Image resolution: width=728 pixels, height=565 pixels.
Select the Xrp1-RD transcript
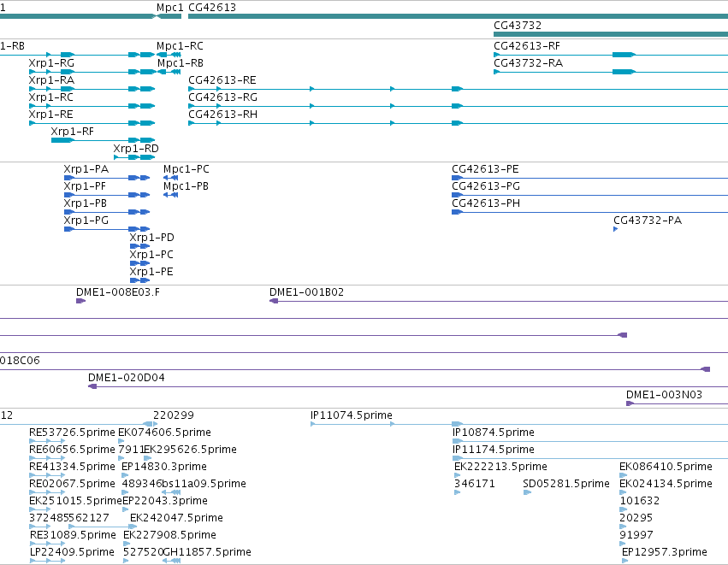[x=136, y=149]
